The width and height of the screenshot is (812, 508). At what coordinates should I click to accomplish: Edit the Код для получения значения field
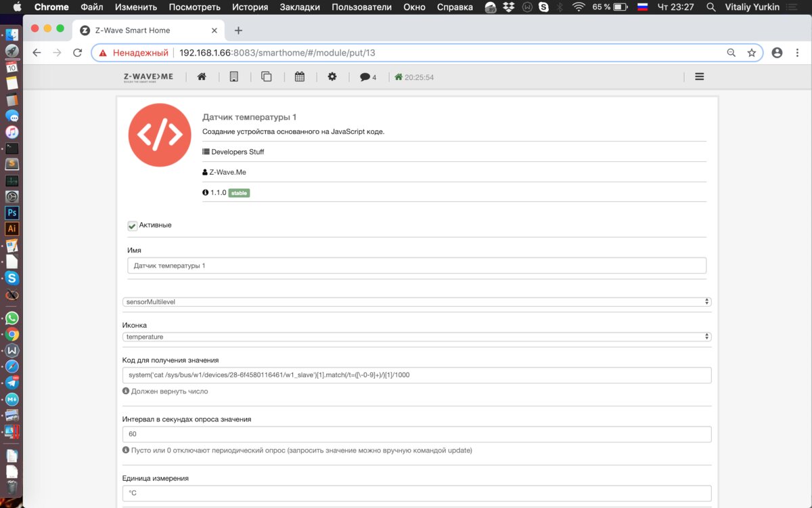[x=416, y=375]
